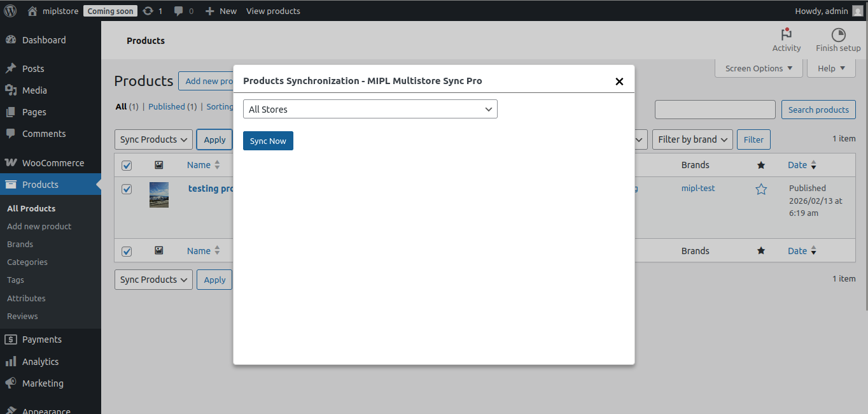Click the Finish setup progress icon

[838, 35]
